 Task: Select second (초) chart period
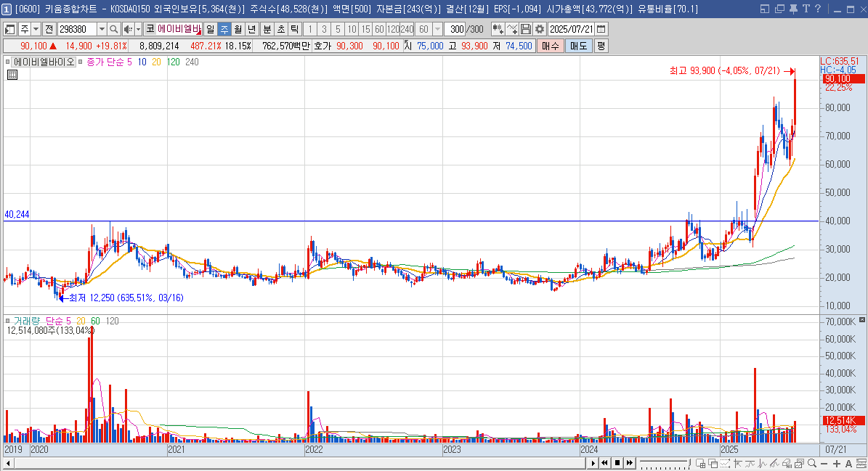pyautogui.click(x=281, y=29)
